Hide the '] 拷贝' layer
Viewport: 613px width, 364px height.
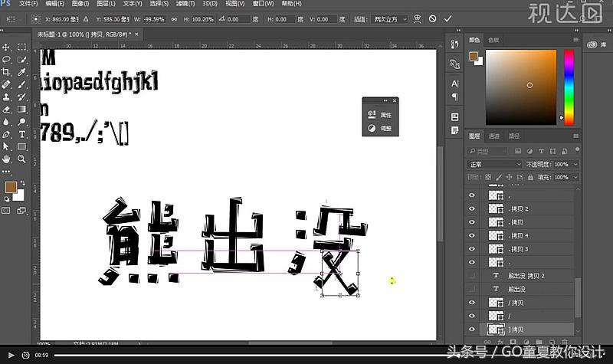(x=472, y=330)
